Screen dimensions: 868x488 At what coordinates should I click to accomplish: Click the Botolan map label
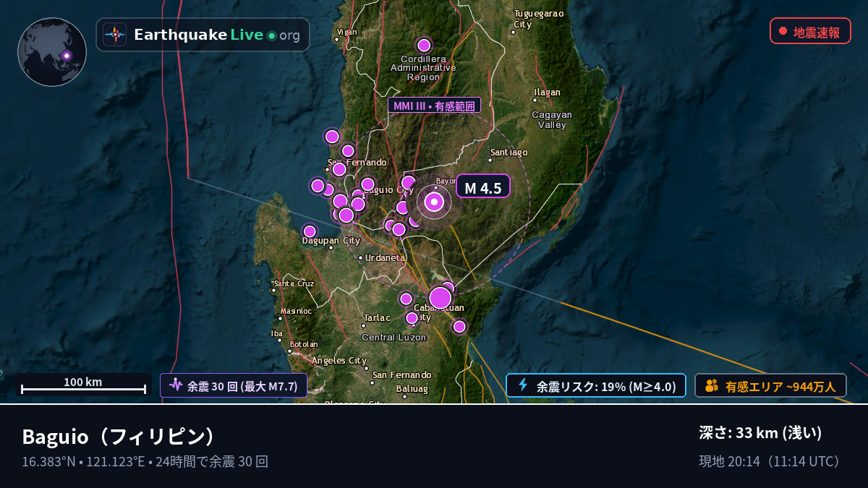[304, 344]
